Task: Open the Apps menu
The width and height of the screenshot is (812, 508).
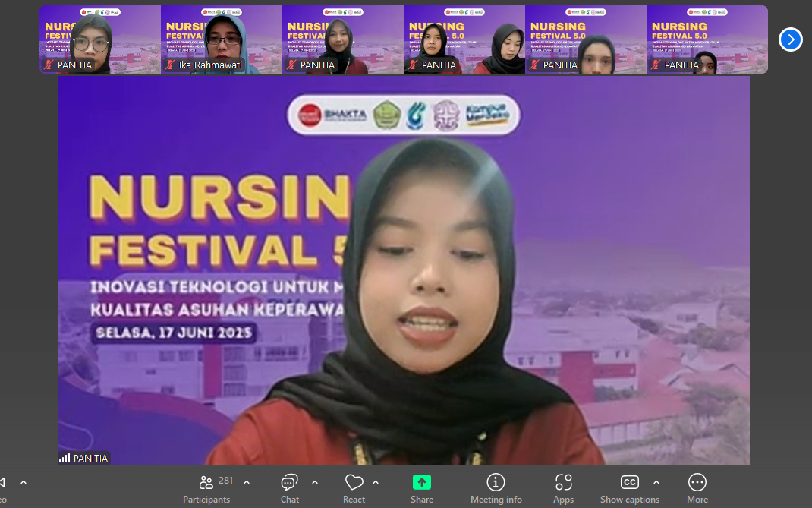Action: tap(563, 488)
